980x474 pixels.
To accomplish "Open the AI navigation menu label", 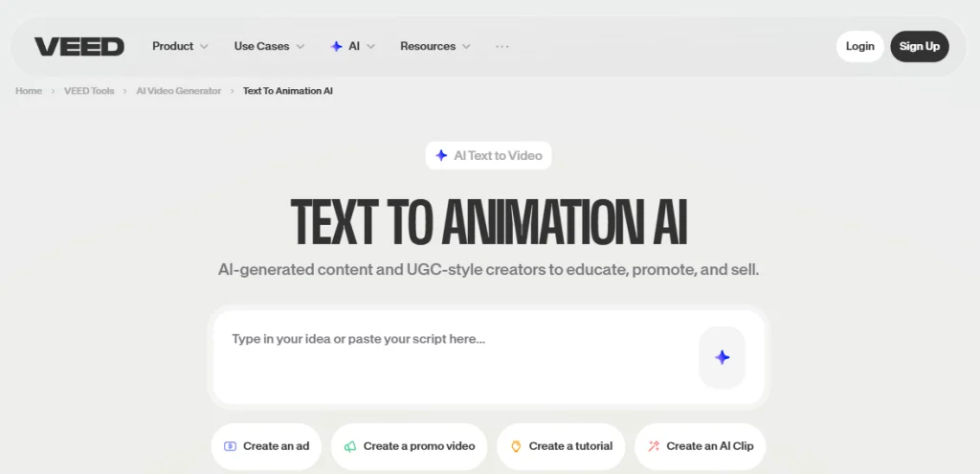I will click(x=354, y=46).
